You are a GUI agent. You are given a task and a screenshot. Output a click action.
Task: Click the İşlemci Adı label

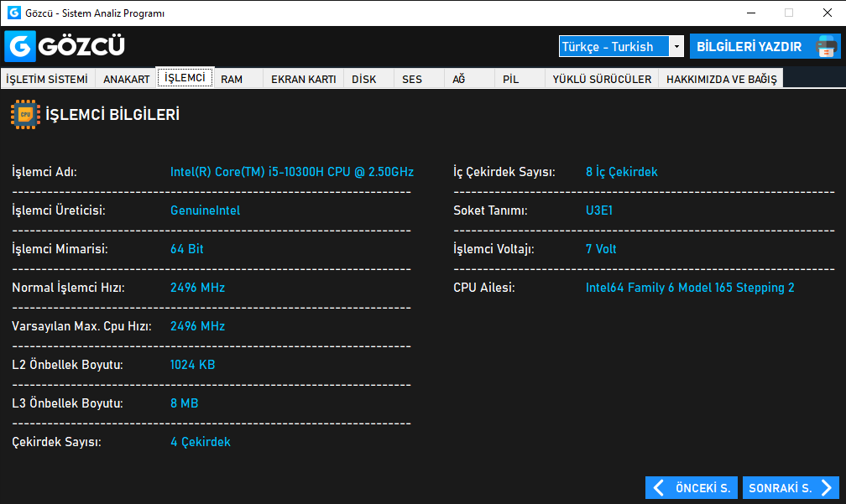coord(44,172)
